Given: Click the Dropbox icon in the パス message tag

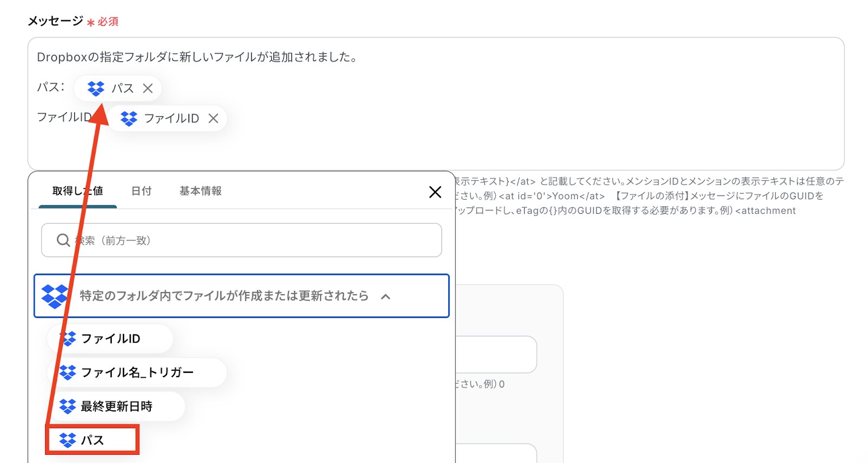Looking at the screenshot, I should click(x=96, y=88).
